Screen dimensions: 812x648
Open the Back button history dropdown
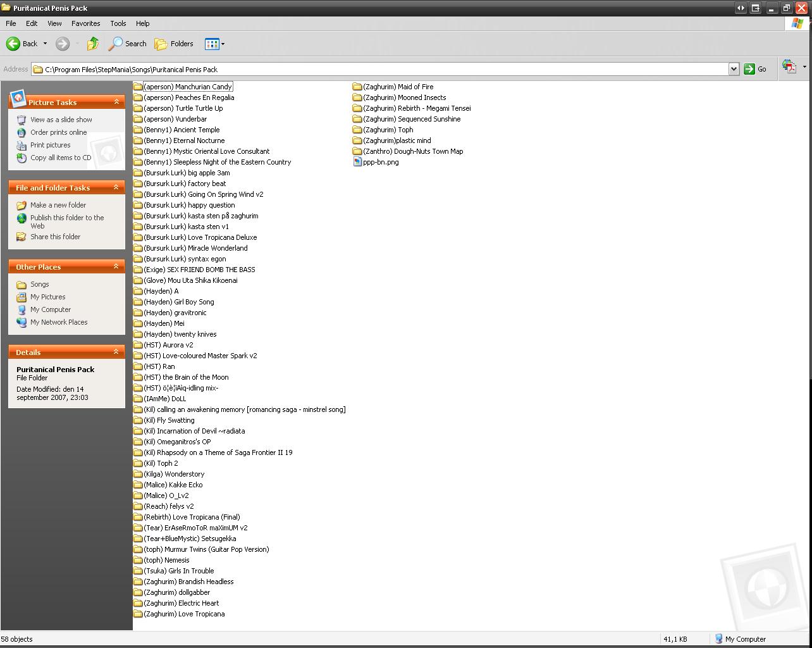pos(45,44)
